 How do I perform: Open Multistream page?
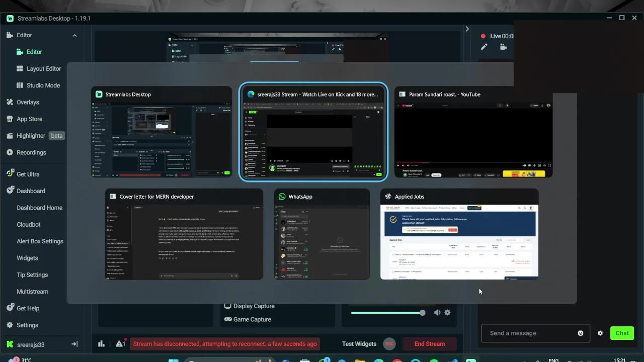pos(33,292)
